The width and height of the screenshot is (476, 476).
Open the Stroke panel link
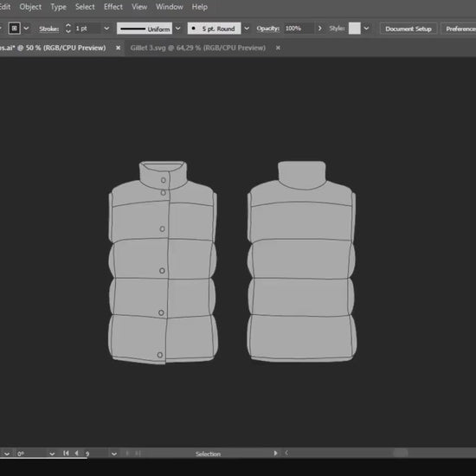tap(48, 29)
